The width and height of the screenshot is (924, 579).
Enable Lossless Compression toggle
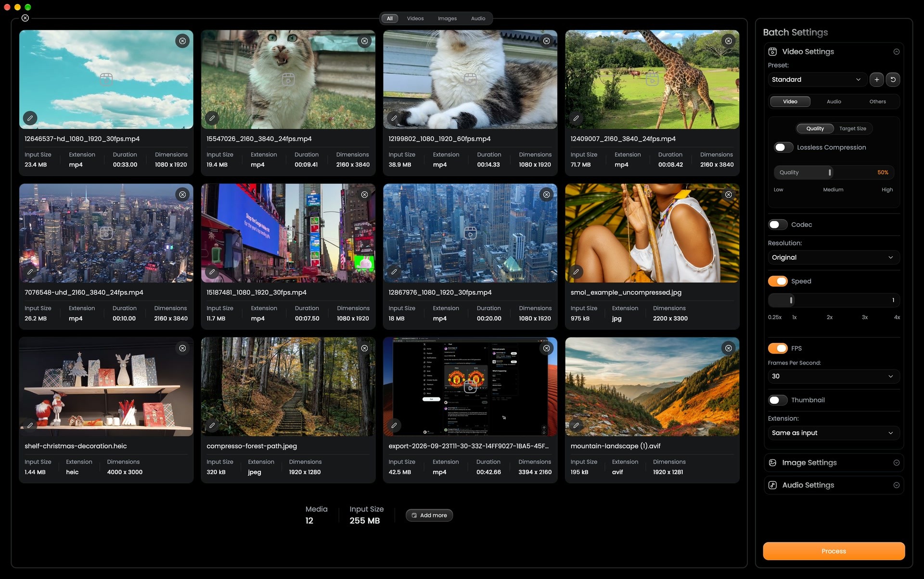pyautogui.click(x=783, y=147)
